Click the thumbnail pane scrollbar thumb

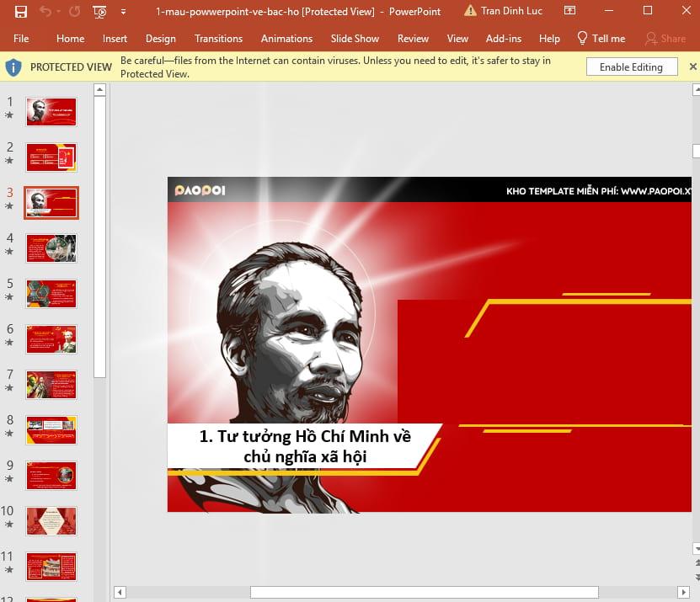tap(100, 237)
